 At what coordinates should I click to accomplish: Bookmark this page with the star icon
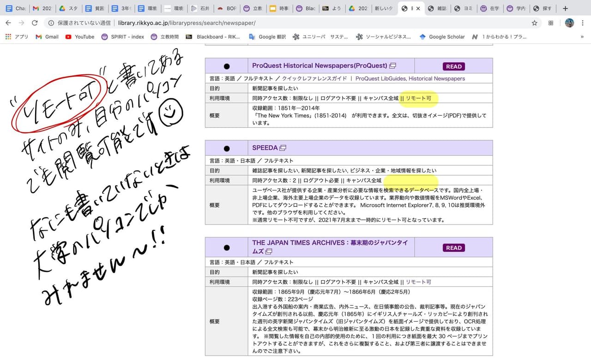[535, 23]
